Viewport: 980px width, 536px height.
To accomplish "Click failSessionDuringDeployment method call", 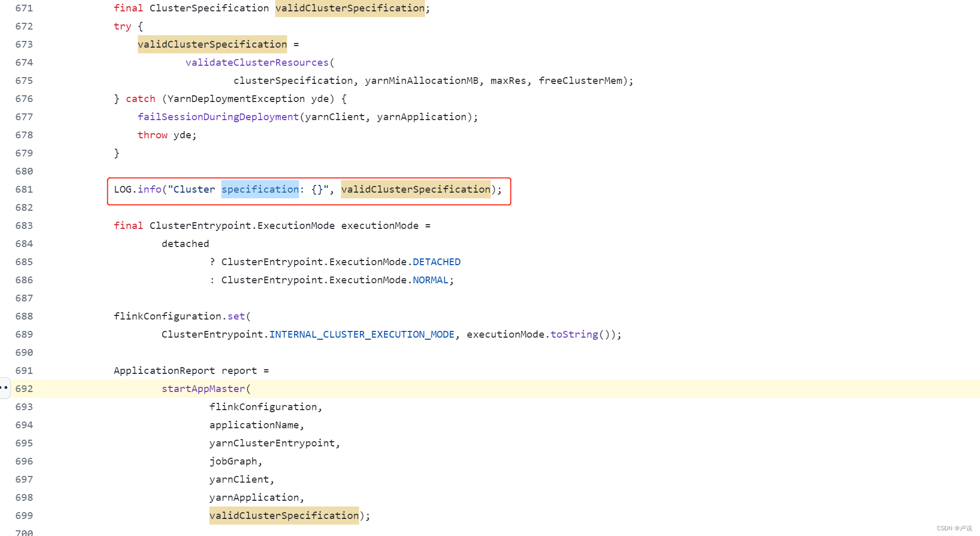I will (218, 117).
